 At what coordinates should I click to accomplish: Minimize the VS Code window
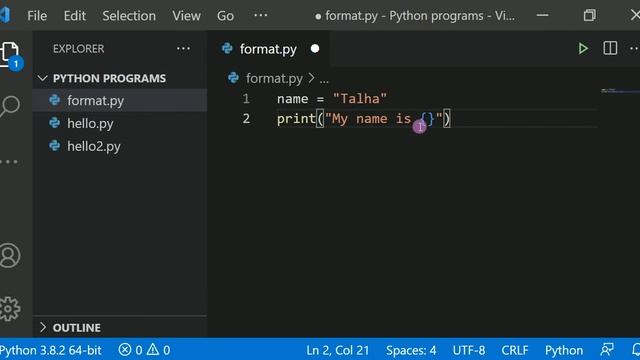click(542, 16)
